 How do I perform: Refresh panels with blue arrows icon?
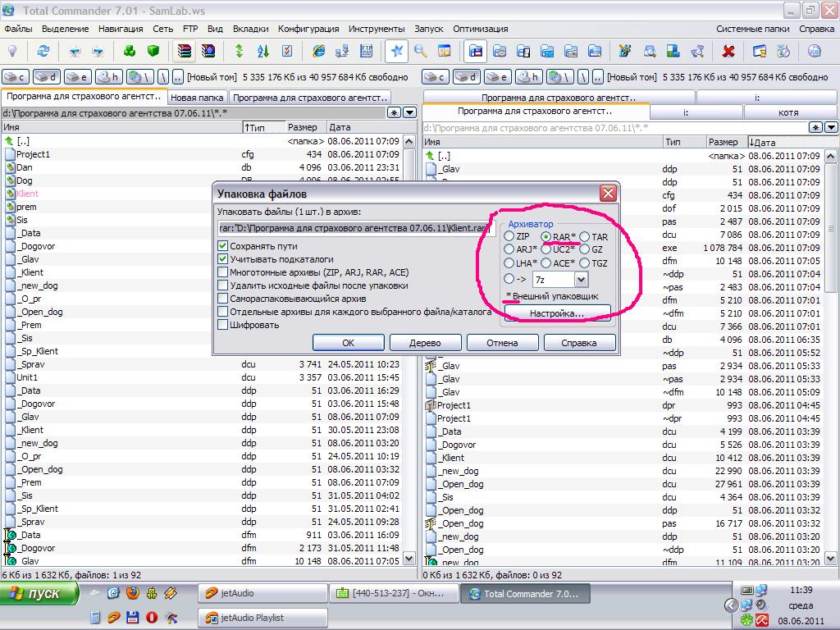coord(43,52)
